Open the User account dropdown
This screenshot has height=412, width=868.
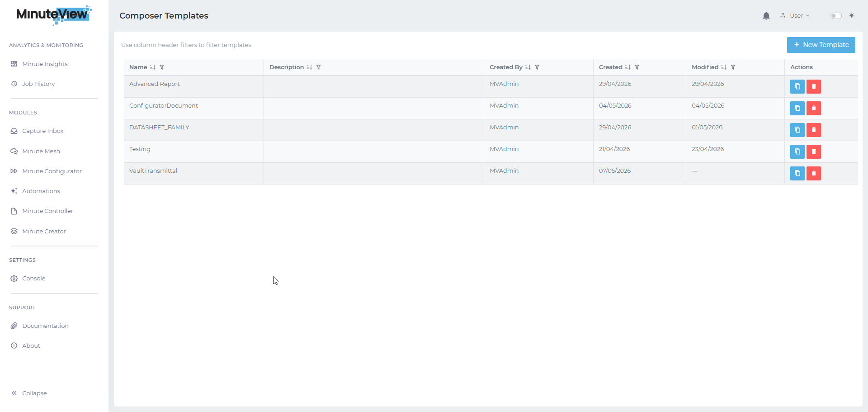coord(795,16)
